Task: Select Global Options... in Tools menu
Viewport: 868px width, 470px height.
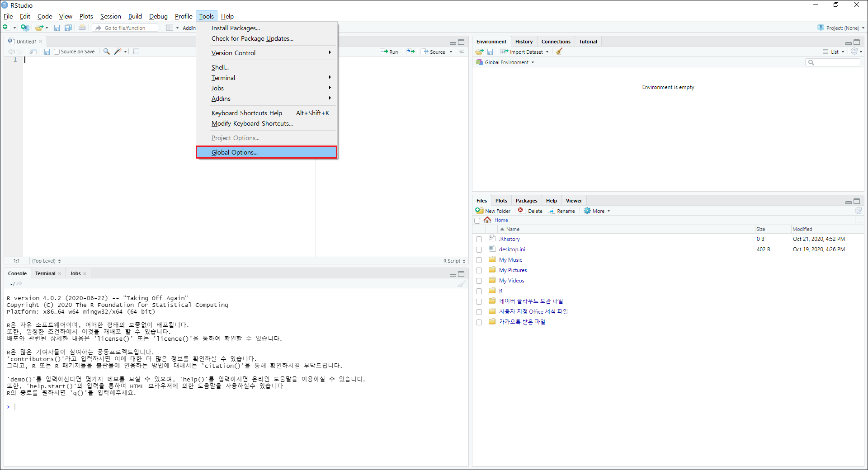Action: (267, 152)
